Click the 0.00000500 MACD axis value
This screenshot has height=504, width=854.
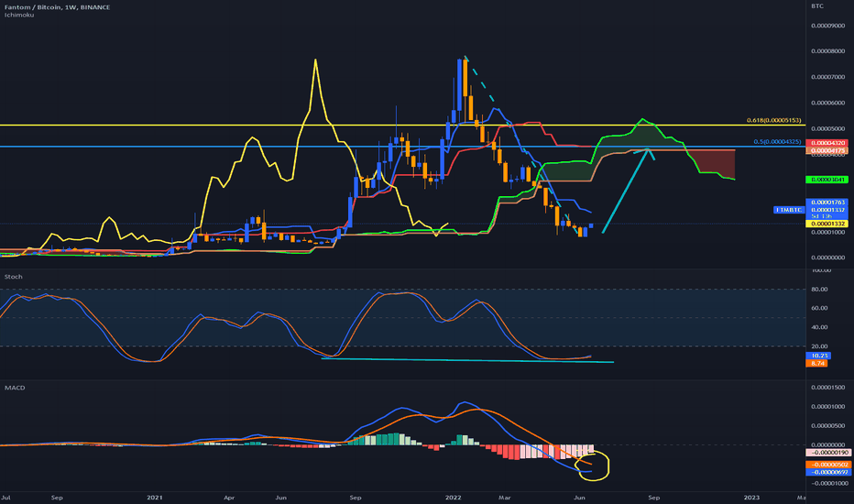click(827, 426)
